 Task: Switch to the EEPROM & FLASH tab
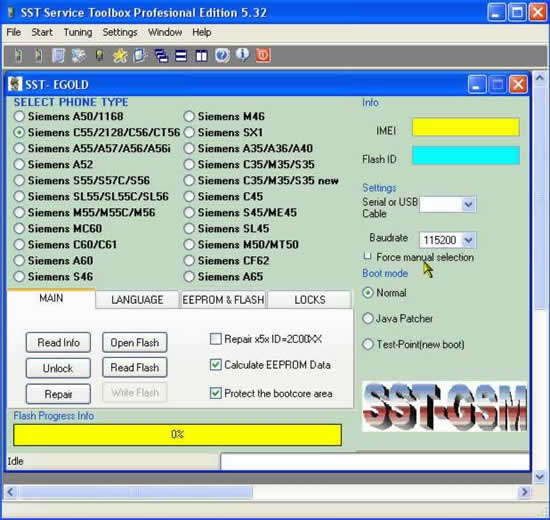(x=223, y=300)
